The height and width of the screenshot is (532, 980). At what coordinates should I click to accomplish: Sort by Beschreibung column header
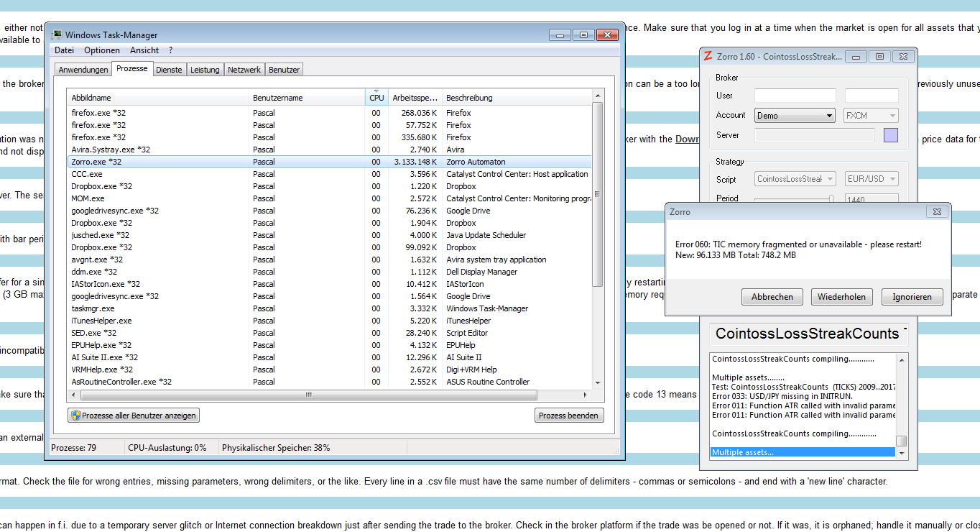pos(515,98)
